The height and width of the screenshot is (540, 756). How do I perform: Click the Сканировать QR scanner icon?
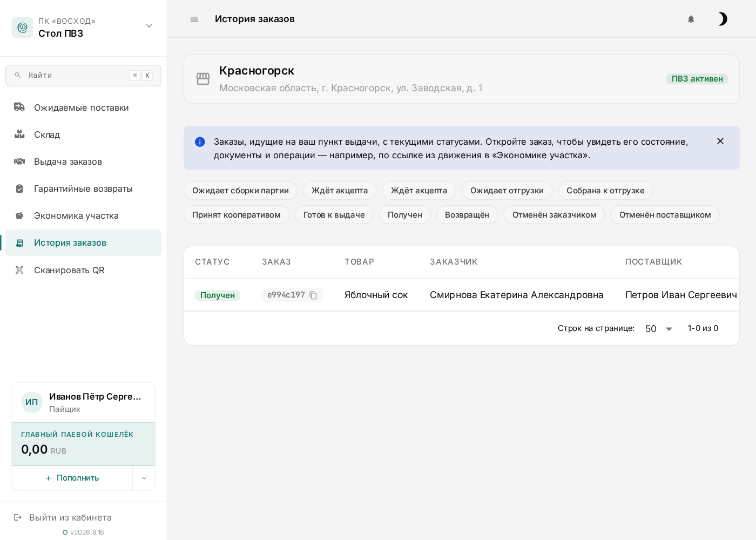coord(19,270)
